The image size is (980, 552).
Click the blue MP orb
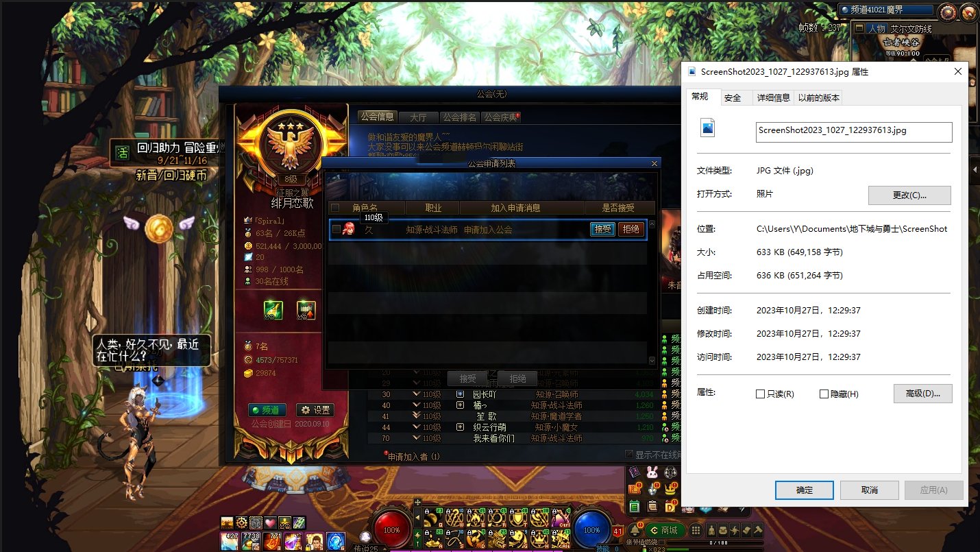point(592,530)
